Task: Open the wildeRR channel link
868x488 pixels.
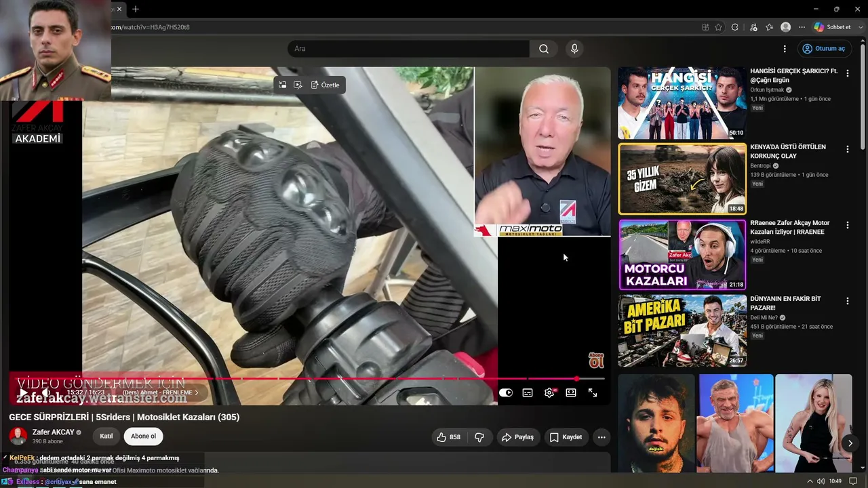Action: 760,241
